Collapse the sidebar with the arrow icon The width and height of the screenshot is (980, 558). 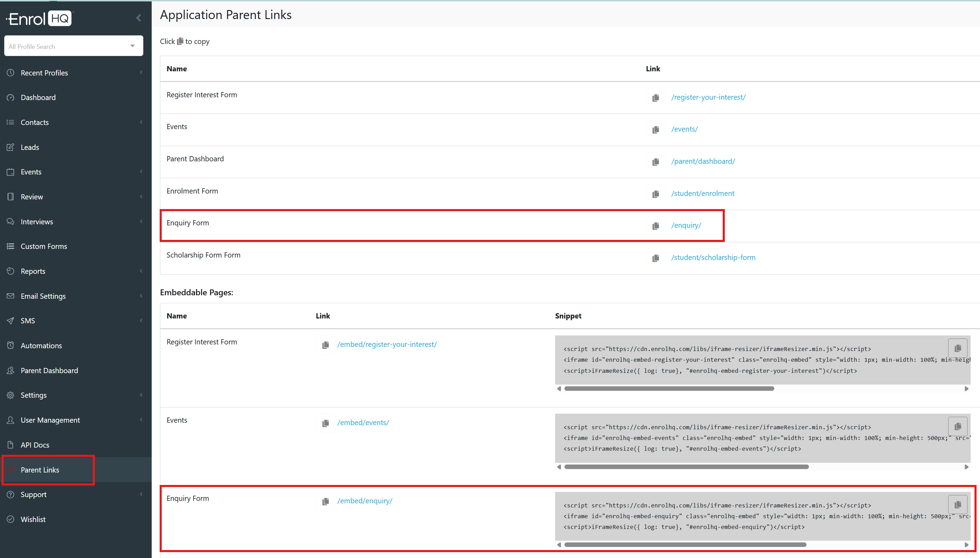tap(139, 18)
